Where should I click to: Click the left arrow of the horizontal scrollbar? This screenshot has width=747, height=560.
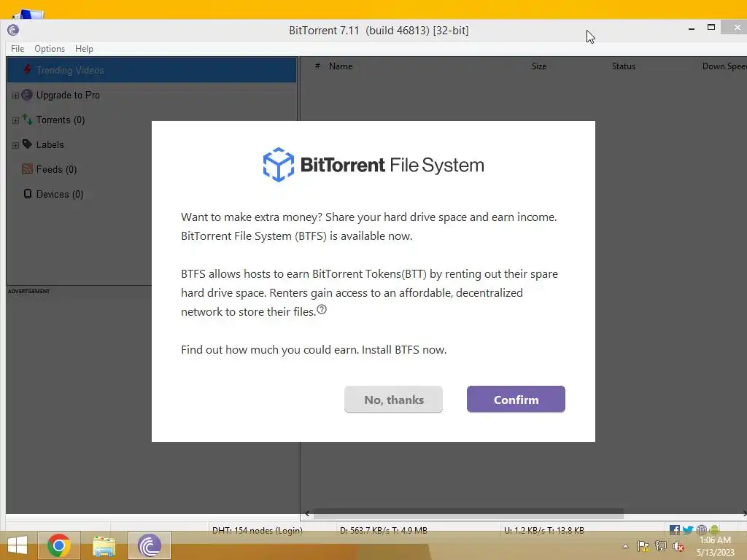(307, 513)
